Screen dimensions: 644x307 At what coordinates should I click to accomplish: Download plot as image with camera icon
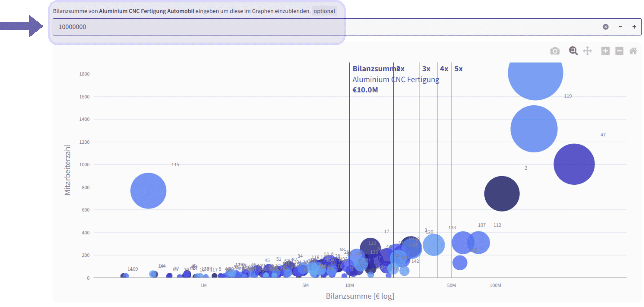tap(555, 51)
